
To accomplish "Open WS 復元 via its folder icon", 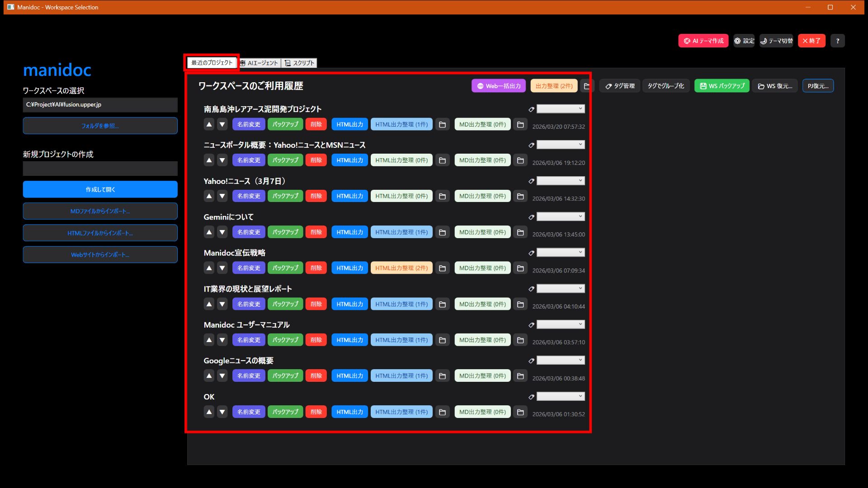I will [x=761, y=86].
